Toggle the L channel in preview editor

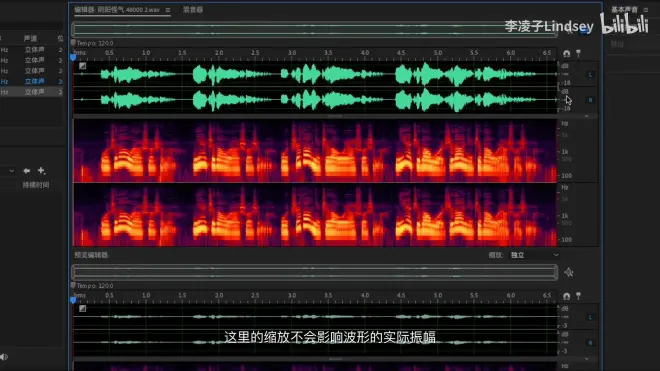(590, 317)
